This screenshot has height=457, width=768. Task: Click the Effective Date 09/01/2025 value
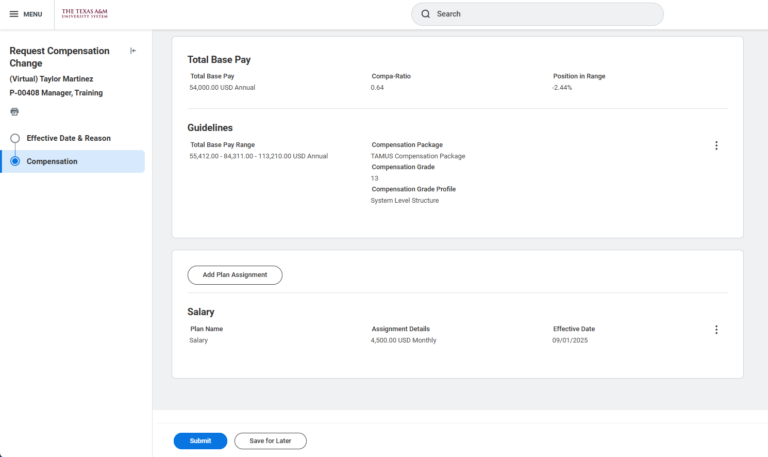(x=570, y=340)
